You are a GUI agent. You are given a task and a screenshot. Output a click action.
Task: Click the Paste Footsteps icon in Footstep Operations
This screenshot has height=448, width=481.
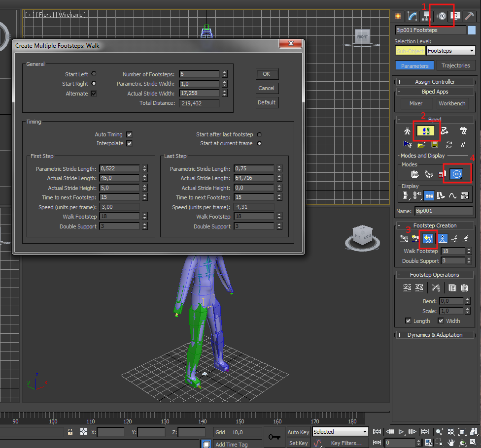click(465, 288)
